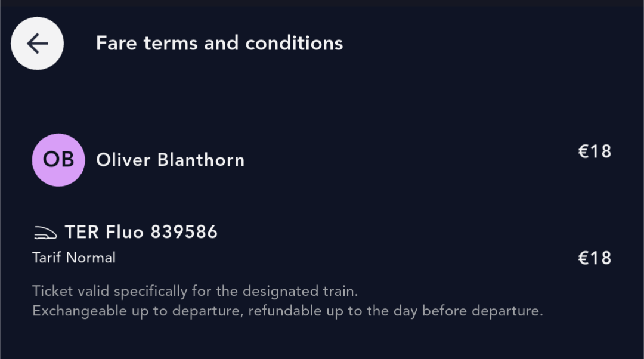Go back using the arrow button
This screenshot has height=359, width=644.
pyautogui.click(x=37, y=44)
